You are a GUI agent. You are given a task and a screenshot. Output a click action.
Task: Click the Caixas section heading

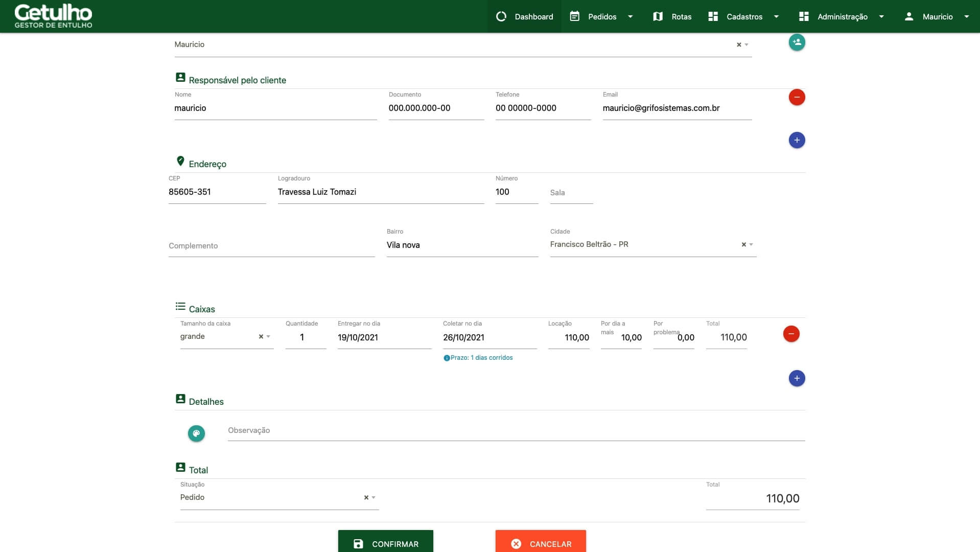(202, 309)
